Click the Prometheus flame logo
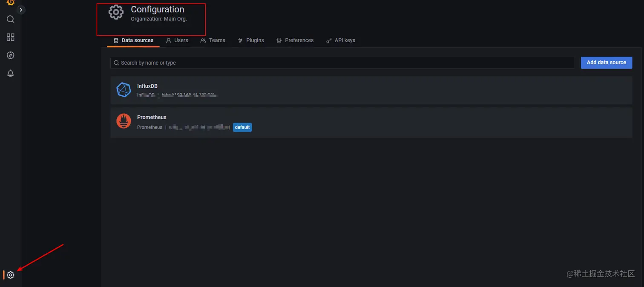The height and width of the screenshot is (287, 644). point(124,121)
